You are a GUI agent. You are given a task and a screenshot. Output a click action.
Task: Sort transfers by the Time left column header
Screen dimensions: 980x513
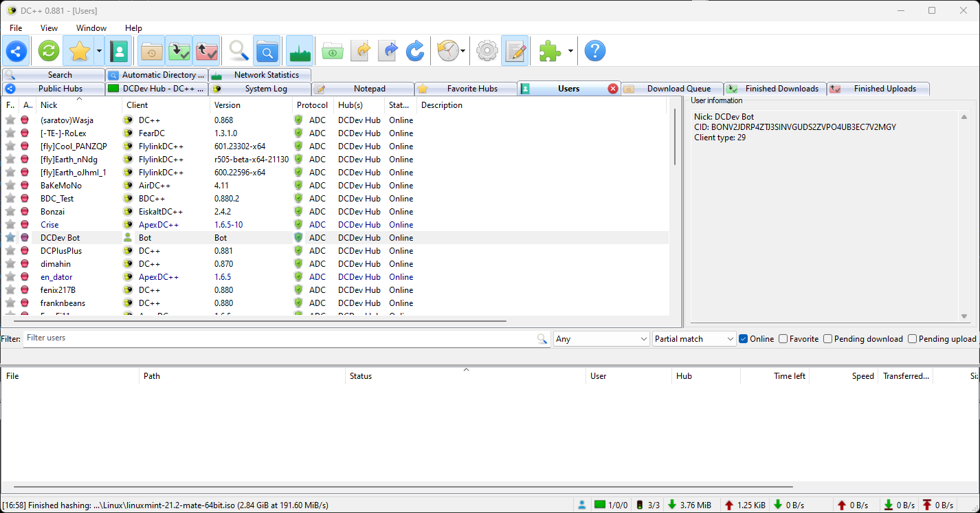click(775, 376)
